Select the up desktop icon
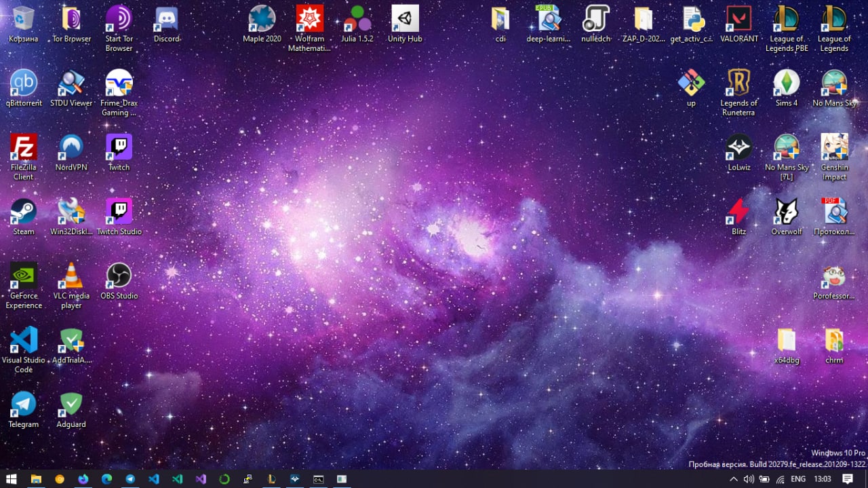Image resolution: width=868 pixels, height=488 pixels. point(691,89)
